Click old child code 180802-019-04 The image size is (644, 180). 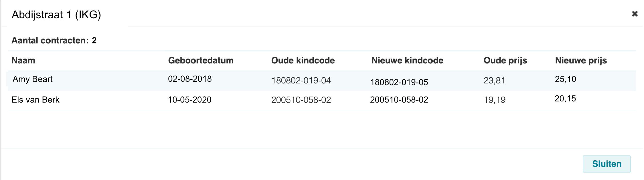click(x=301, y=81)
